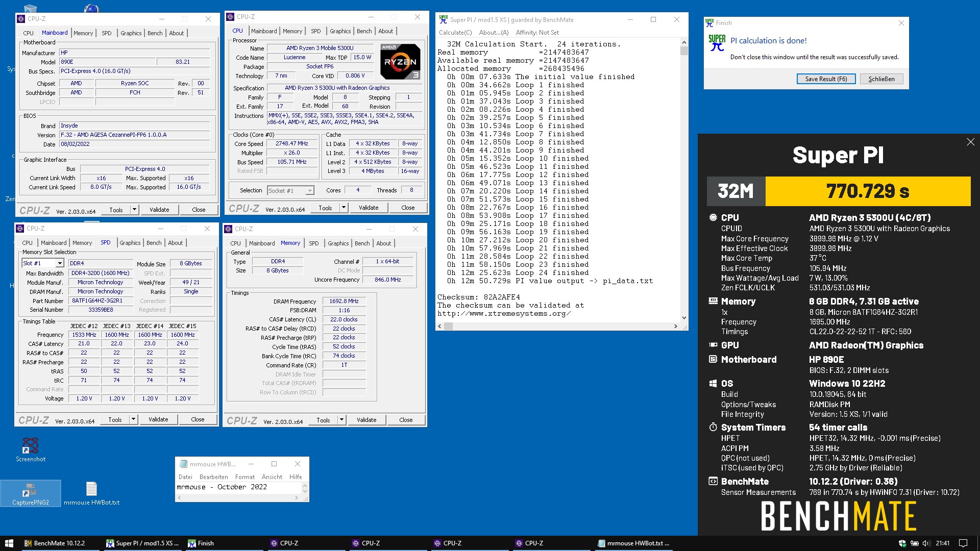
Task: Open the notification center icon
Action: [x=963, y=543]
